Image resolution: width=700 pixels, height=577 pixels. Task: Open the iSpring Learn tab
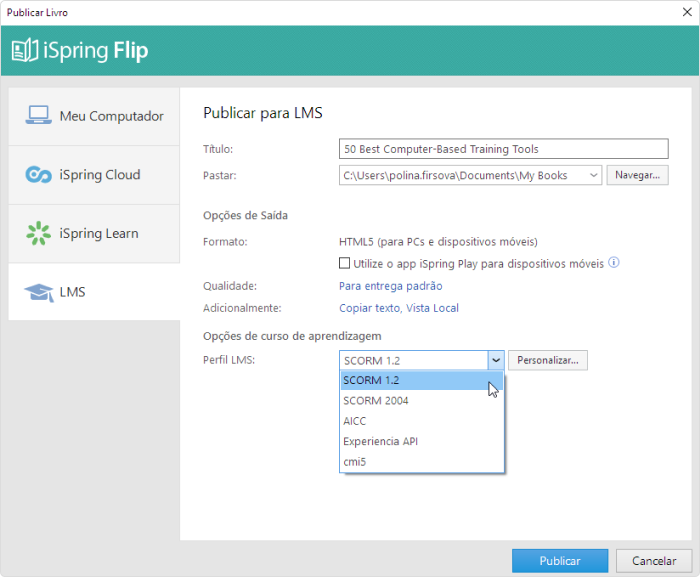(94, 234)
